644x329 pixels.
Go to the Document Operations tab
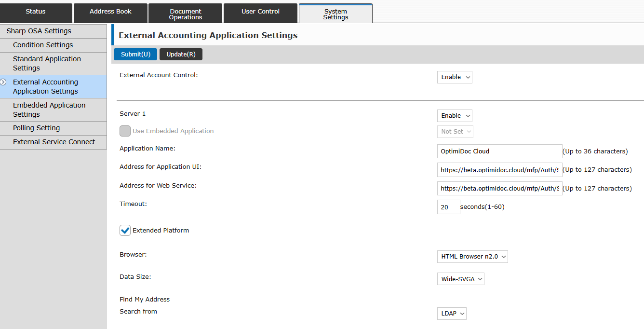coord(185,14)
